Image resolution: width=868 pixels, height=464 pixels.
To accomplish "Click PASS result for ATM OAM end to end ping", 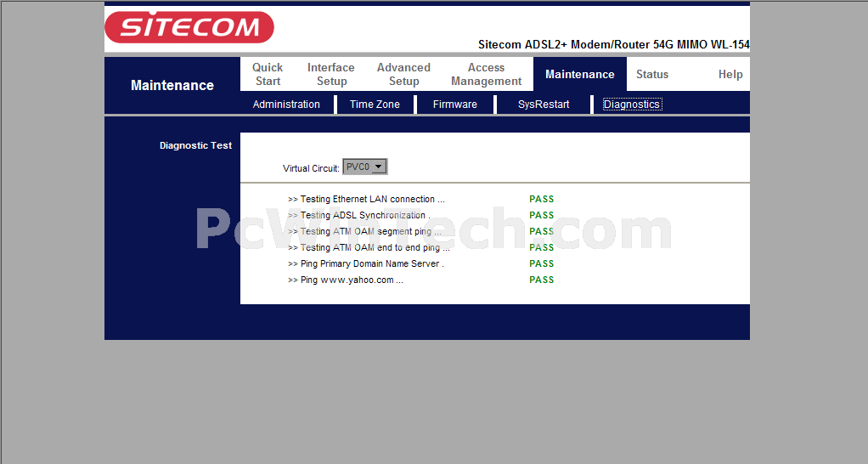I will pos(541,247).
